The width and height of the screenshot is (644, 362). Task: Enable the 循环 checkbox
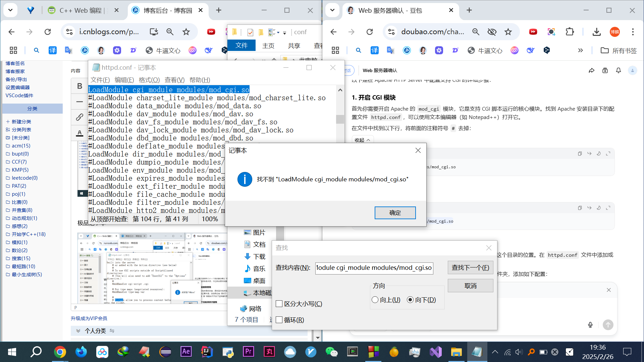point(279,320)
